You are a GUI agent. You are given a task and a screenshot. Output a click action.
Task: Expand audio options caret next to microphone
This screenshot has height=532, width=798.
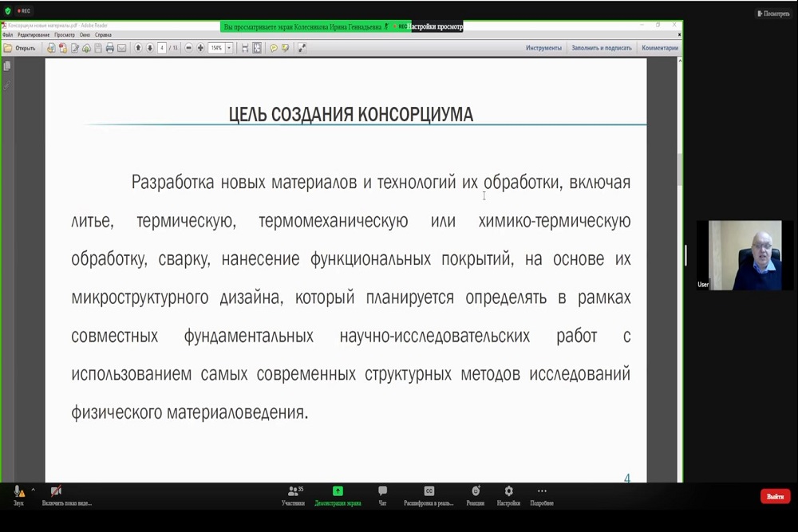coord(33,490)
